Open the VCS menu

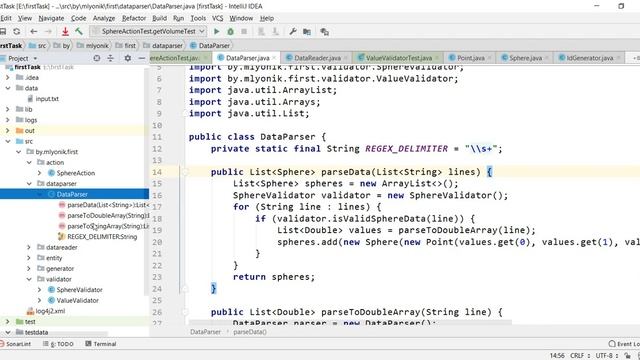click(218, 18)
